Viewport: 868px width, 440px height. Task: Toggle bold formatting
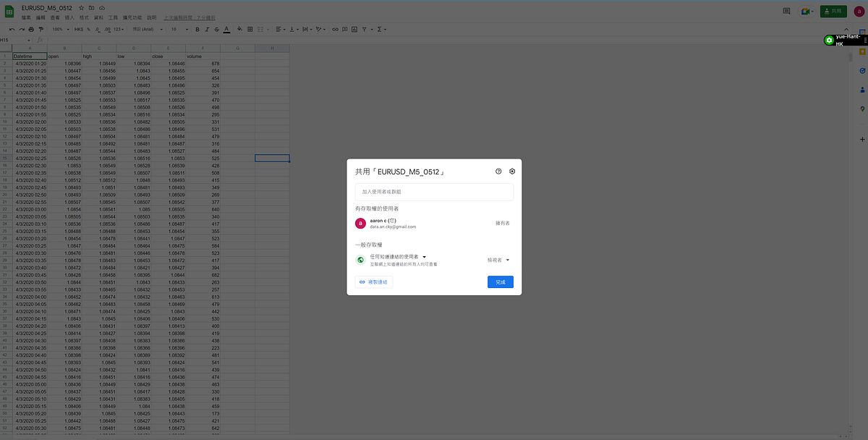[x=196, y=29]
